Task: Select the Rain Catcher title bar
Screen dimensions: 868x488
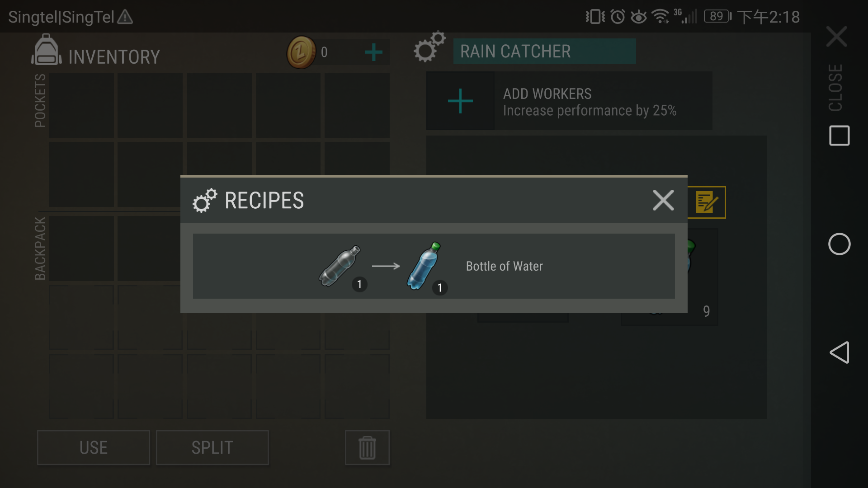Action: coord(544,51)
